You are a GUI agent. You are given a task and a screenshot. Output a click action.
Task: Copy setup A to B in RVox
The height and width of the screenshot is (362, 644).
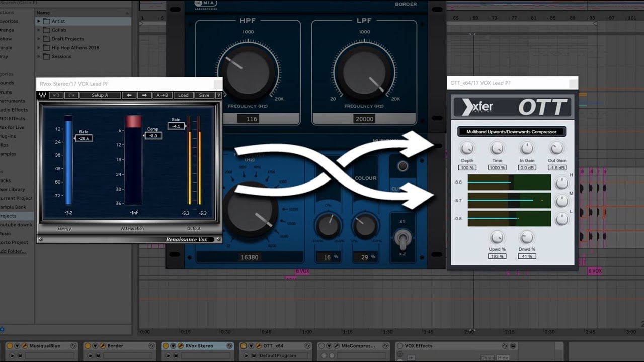tap(162, 95)
